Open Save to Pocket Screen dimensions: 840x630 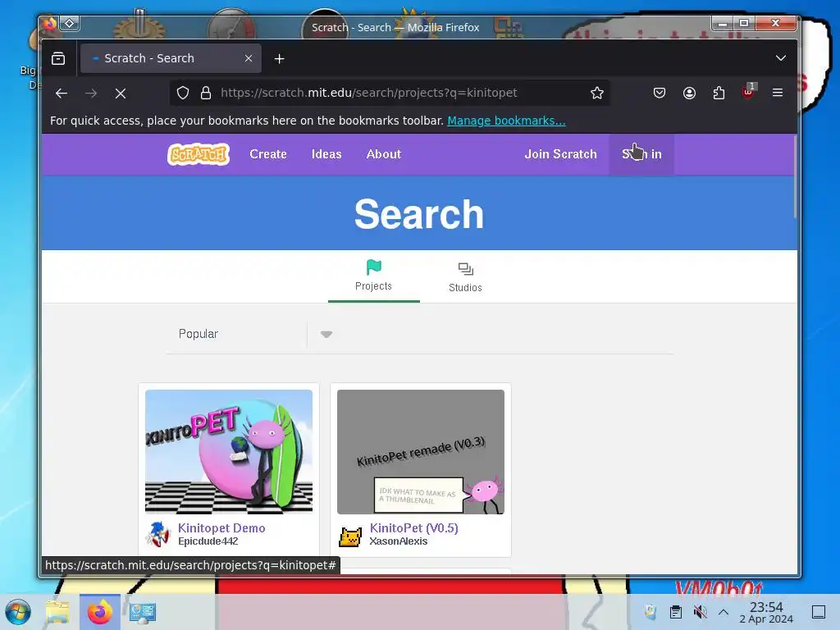(x=660, y=93)
